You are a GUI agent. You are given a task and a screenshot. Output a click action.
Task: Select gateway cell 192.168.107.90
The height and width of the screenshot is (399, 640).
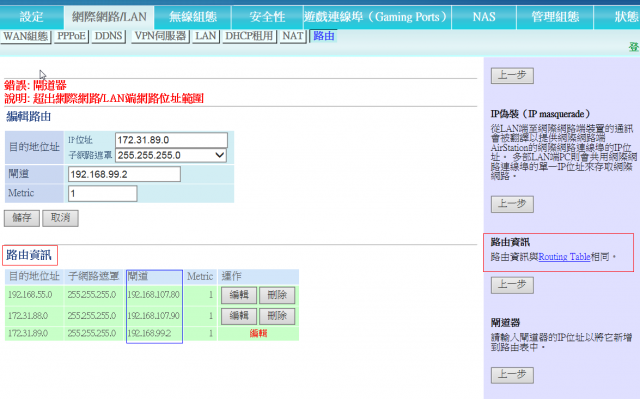pos(153,316)
